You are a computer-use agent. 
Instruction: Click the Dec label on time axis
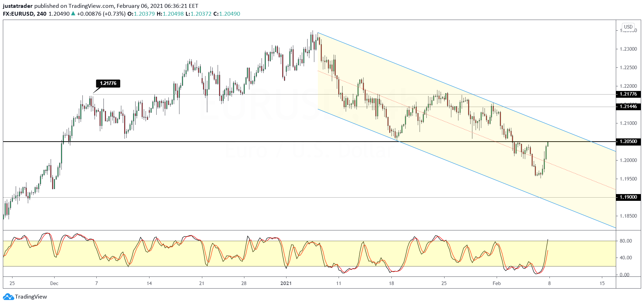[54, 284]
